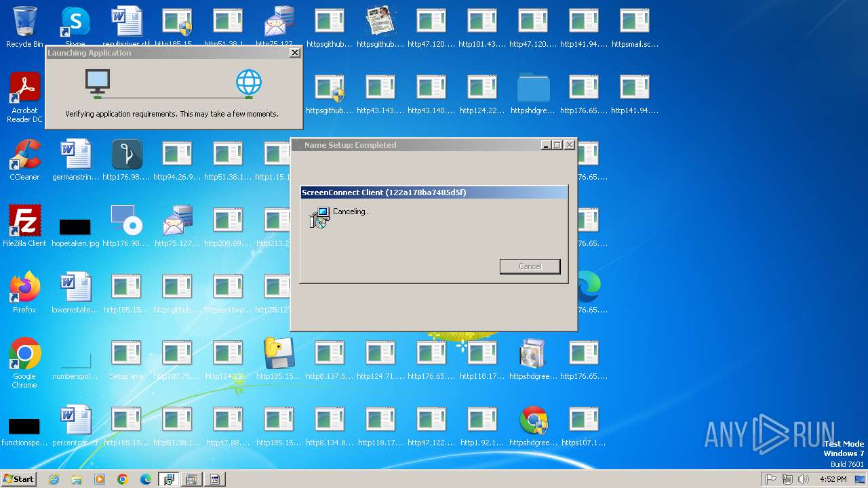This screenshot has width=868, height=488.
Task: Select the http94.26.9... desktop file
Action: (177, 160)
